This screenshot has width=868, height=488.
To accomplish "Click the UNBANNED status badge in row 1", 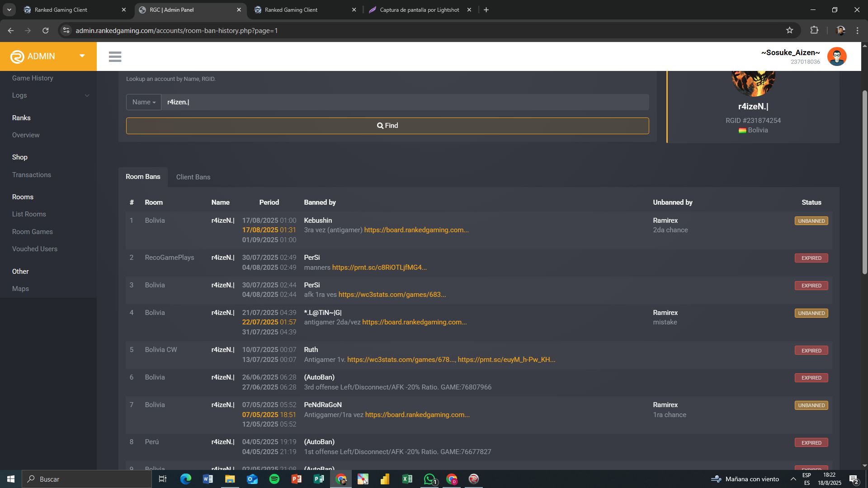I will pyautogui.click(x=811, y=221).
